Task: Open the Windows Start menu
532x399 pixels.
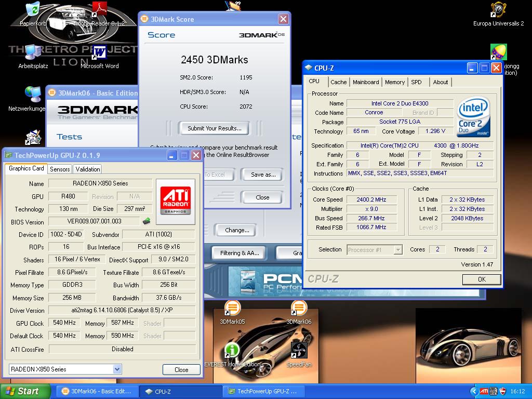Action: 25,391
